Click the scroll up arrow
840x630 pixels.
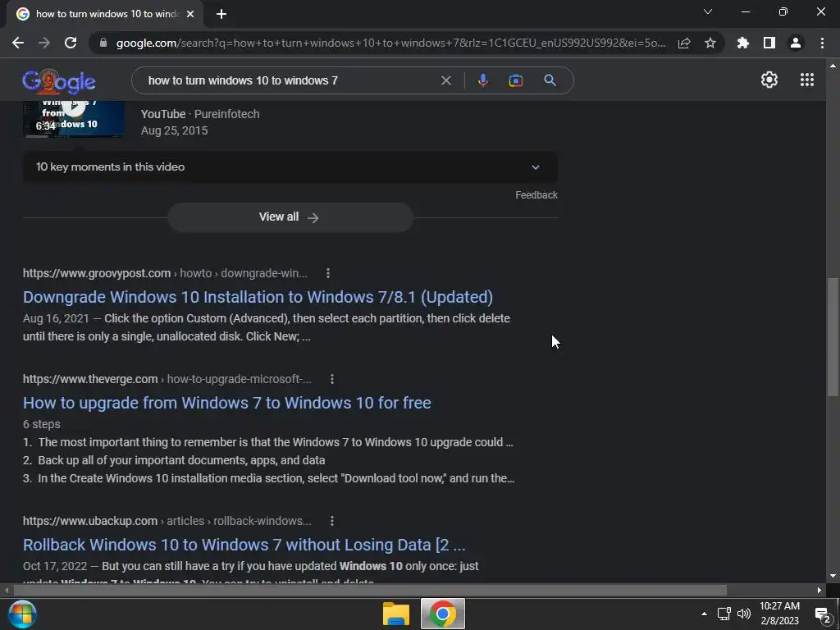833,66
